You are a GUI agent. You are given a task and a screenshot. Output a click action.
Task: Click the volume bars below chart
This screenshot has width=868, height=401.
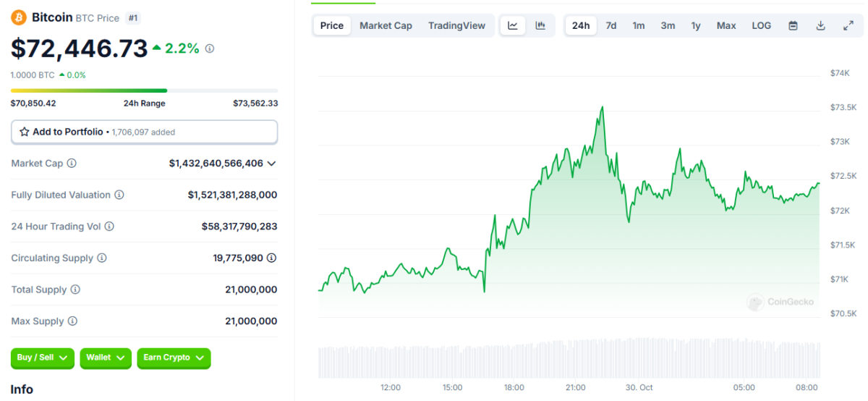pos(569,360)
